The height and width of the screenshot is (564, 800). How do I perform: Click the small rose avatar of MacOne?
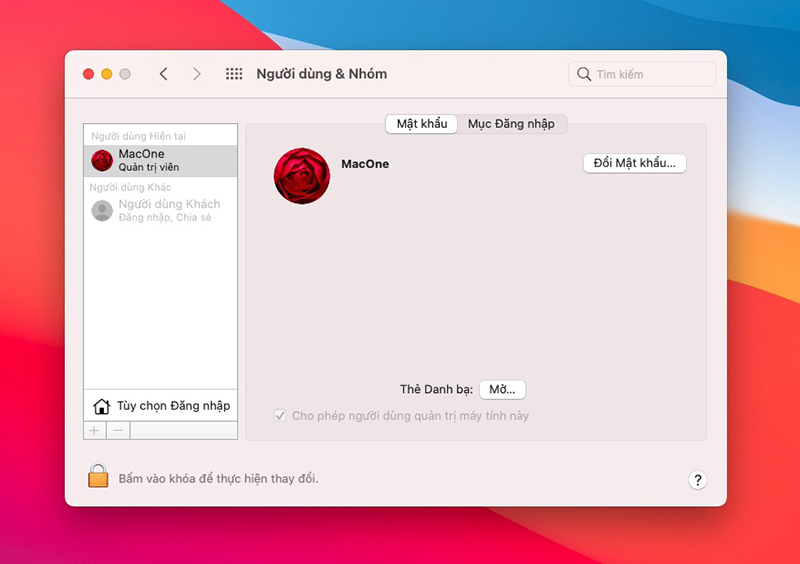(x=102, y=160)
